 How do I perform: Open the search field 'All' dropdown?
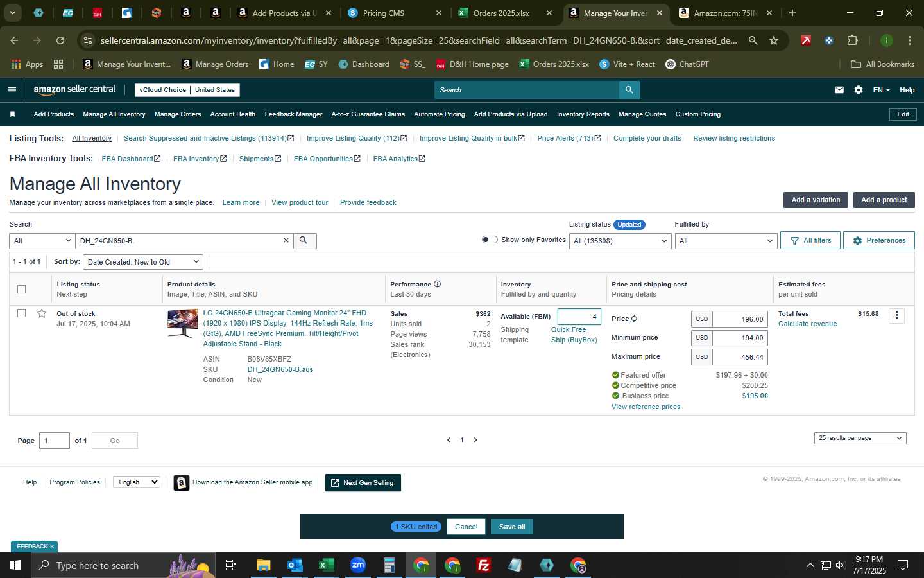(x=42, y=241)
